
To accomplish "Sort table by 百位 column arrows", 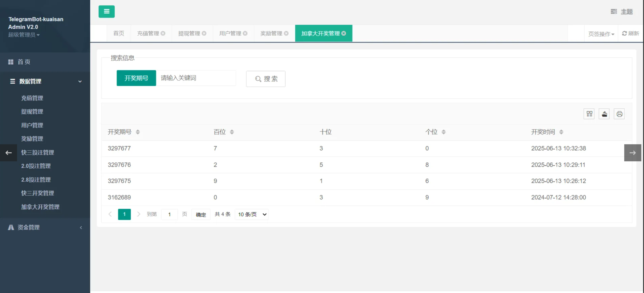I will click(x=232, y=132).
